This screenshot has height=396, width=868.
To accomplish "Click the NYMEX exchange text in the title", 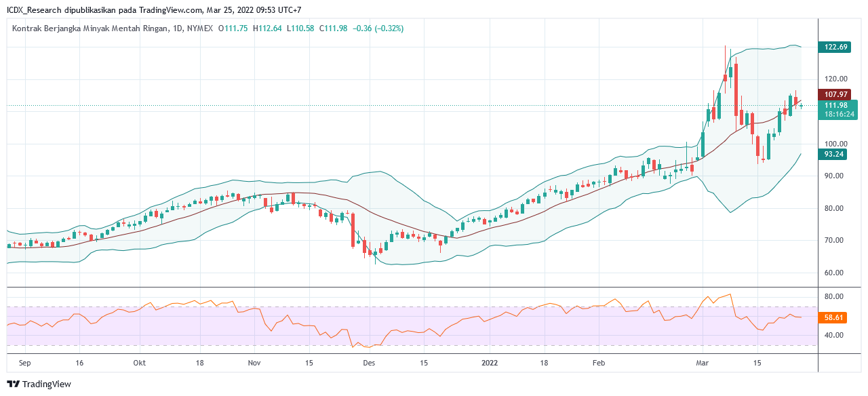I will click(x=199, y=28).
